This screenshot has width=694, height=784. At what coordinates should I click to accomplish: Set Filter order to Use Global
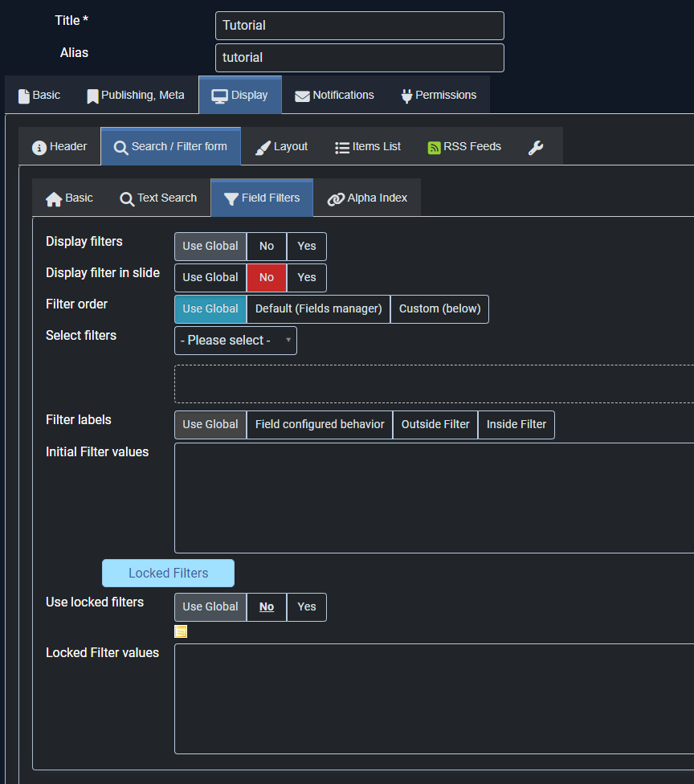(x=210, y=309)
